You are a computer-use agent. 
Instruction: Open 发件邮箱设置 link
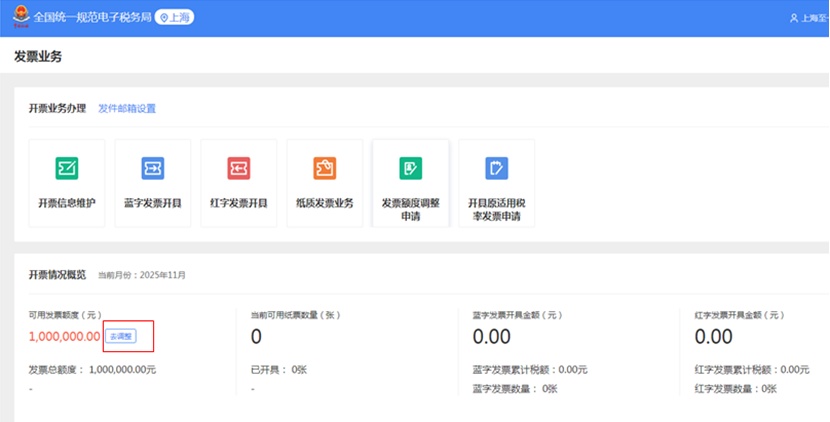click(x=127, y=109)
